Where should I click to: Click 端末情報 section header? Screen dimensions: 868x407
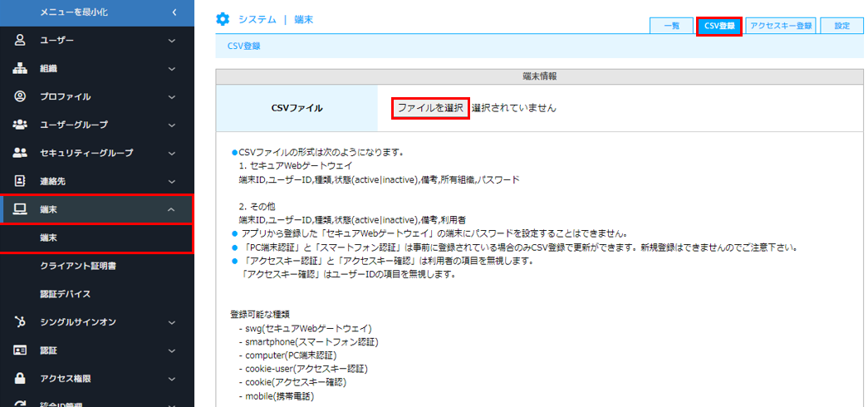click(540, 77)
